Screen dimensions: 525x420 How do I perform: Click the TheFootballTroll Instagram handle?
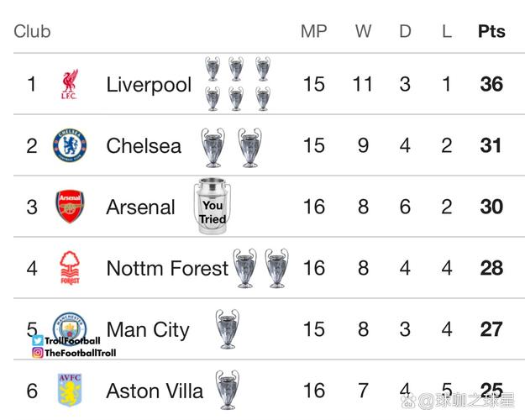[x=79, y=353]
